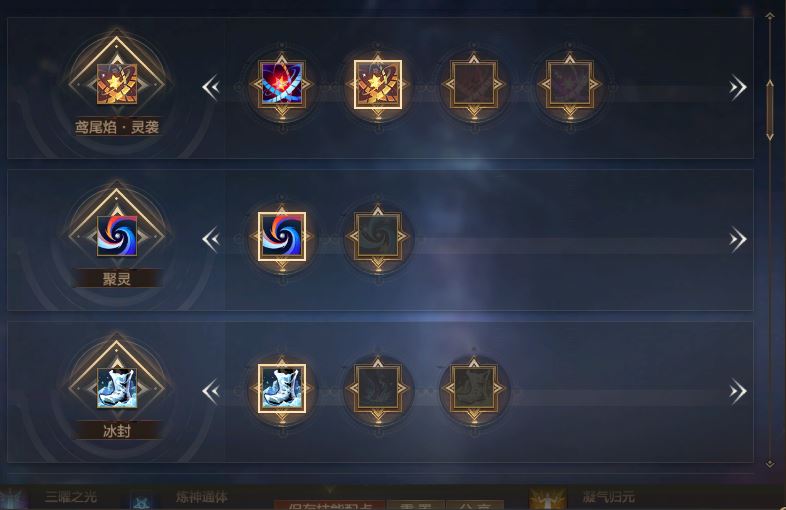The image size is (786, 510).
Task: Select the highlighted golden star skill variant
Action: tap(378, 84)
